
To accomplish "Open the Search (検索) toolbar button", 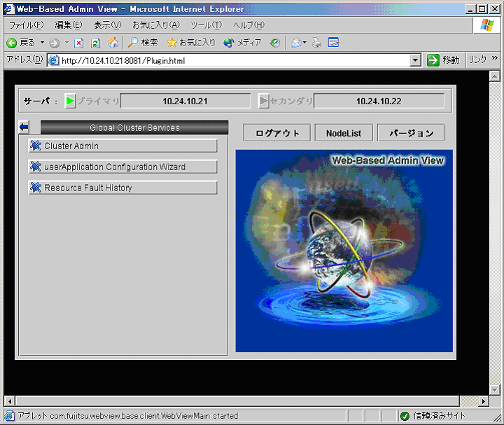I will 143,43.
